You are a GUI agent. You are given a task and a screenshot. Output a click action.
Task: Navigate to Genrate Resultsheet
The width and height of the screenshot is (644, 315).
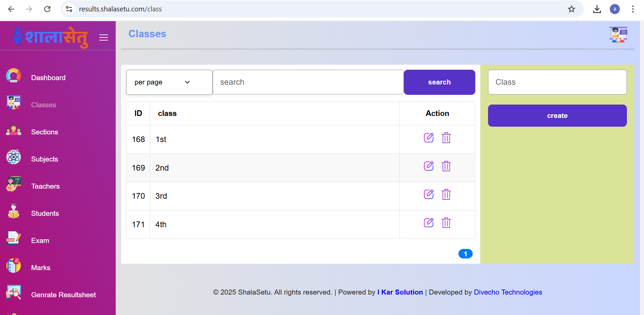tap(63, 295)
